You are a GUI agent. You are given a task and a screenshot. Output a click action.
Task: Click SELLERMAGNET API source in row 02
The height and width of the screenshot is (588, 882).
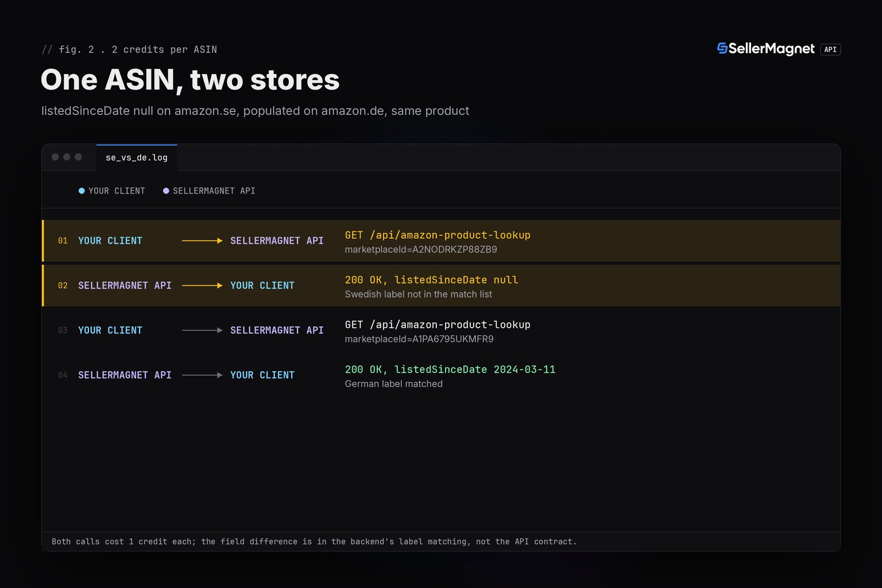click(125, 285)
